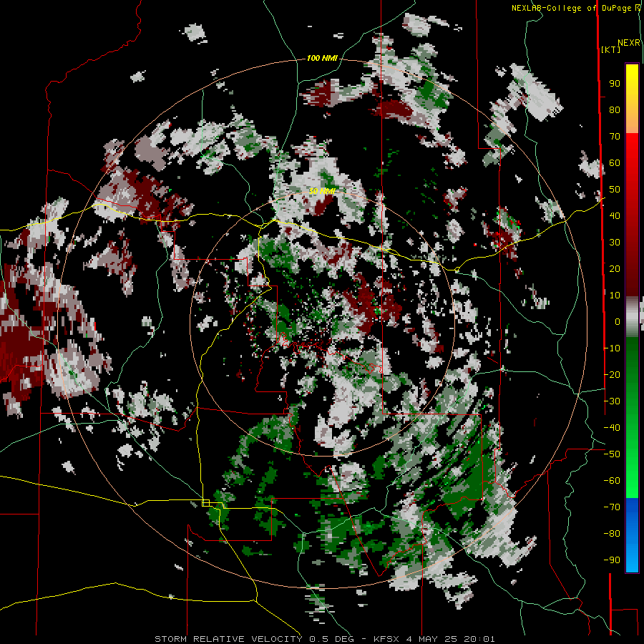Click the "20:01" timestamp
644x644 pixels.
coord(479,639)
